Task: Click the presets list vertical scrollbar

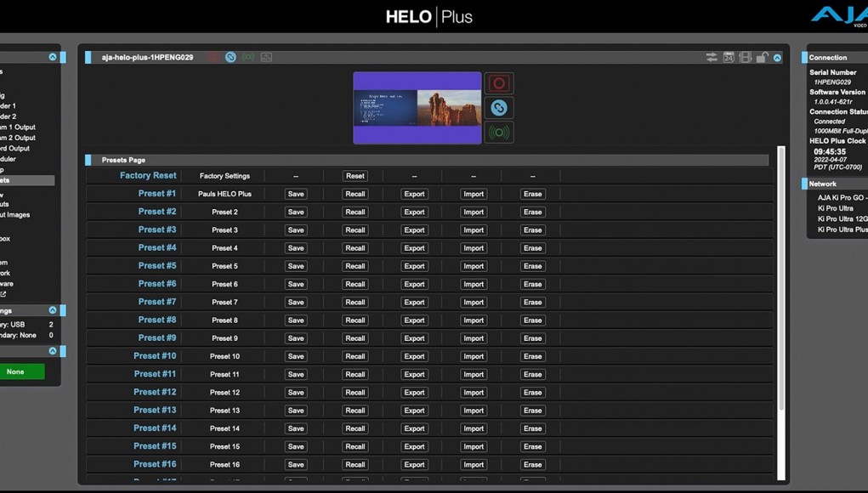Action: (x=781, y=276)
